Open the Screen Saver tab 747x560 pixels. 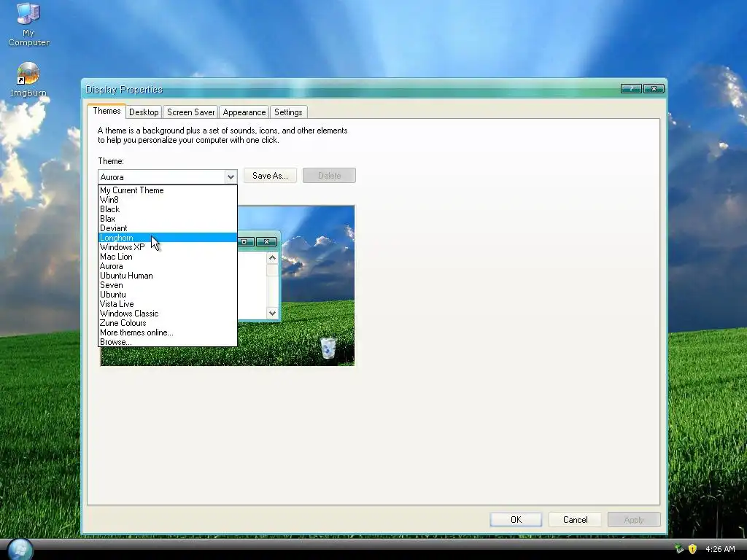click(190, 112)
